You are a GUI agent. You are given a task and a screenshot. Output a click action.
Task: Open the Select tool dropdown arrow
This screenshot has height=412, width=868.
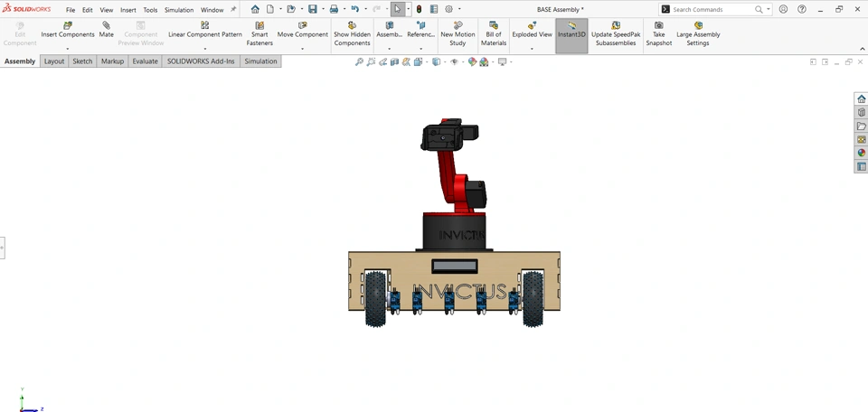point(408,9)
